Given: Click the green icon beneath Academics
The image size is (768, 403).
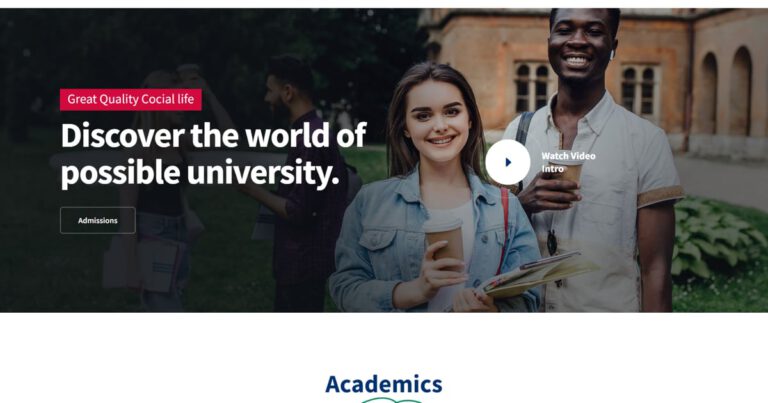Looking at the screenshot, I should point(392,400).
